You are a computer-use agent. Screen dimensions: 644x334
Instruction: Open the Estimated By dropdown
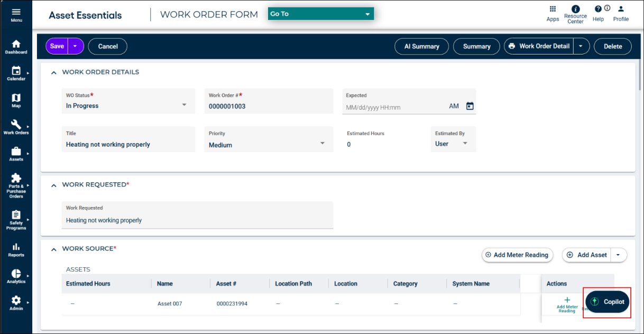pyautogui.click(x=453, y=139)
